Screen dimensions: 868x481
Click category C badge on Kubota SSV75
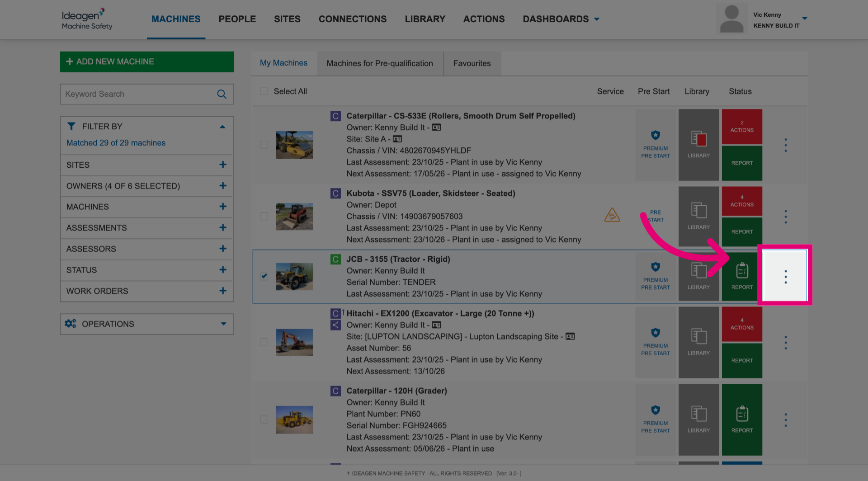335,193
